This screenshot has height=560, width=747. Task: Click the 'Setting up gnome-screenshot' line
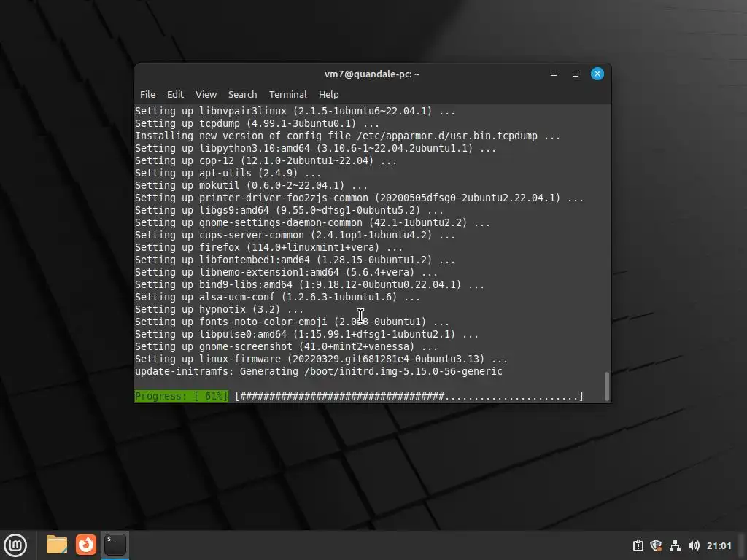(286, 346)
